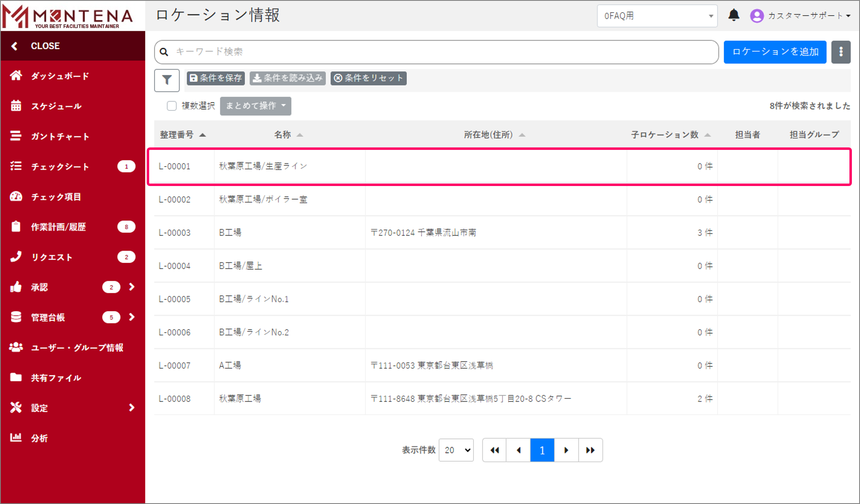The width and height of the screenshot is (860, 504).
Task: Click the filter funnel icon
Action: tap(167, 80)
